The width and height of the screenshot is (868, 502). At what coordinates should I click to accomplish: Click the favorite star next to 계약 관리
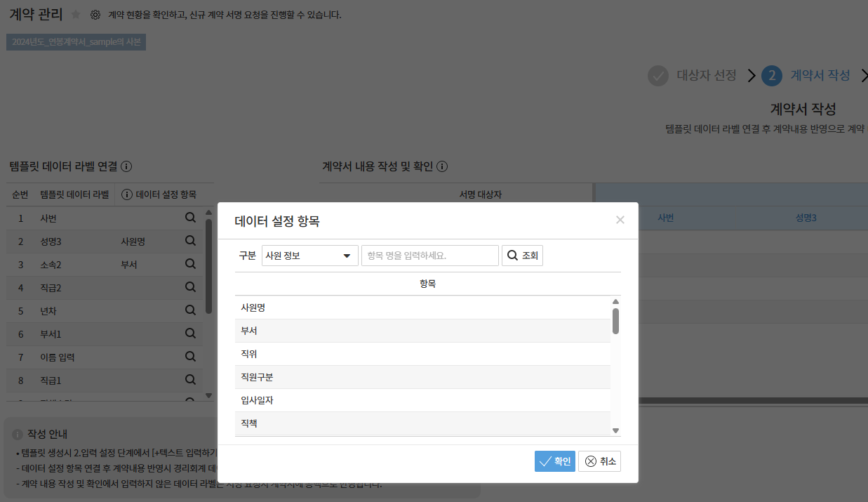click(76, 15)
